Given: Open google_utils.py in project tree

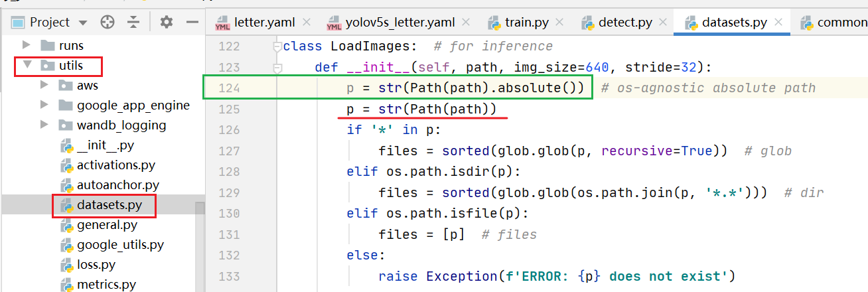Looking at the screenshot, I should click(x=120, y=245).
